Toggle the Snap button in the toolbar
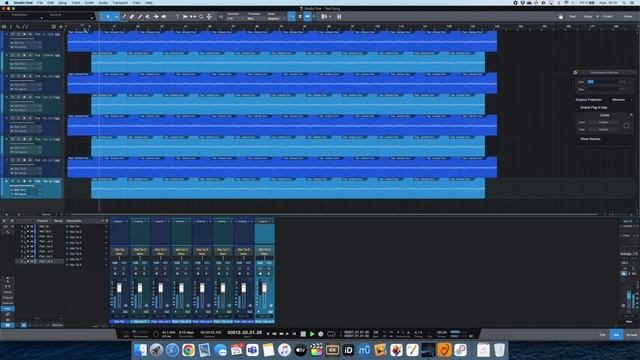 coord(291,17)
